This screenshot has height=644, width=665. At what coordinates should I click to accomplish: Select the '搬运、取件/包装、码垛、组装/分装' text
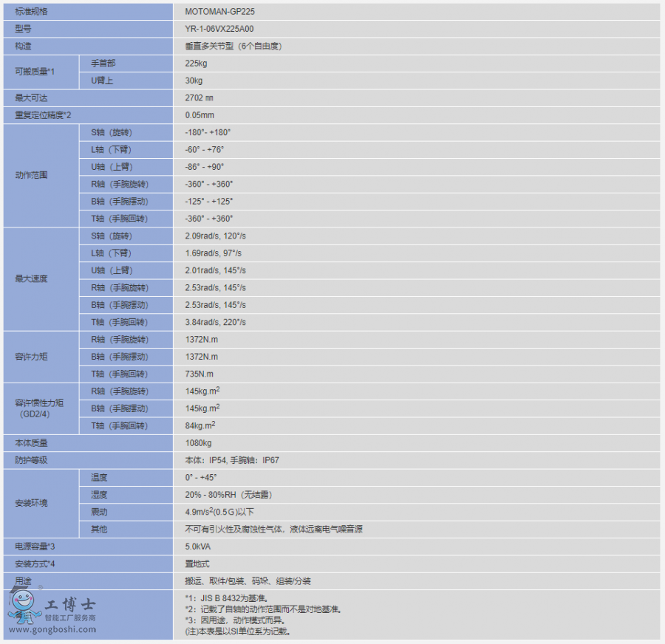248,580
